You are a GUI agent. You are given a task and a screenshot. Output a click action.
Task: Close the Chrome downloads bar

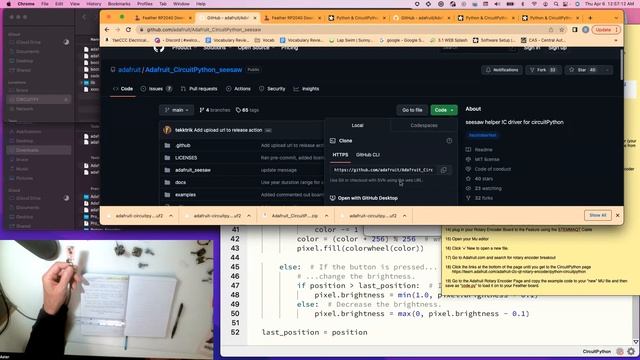point(617,215)
